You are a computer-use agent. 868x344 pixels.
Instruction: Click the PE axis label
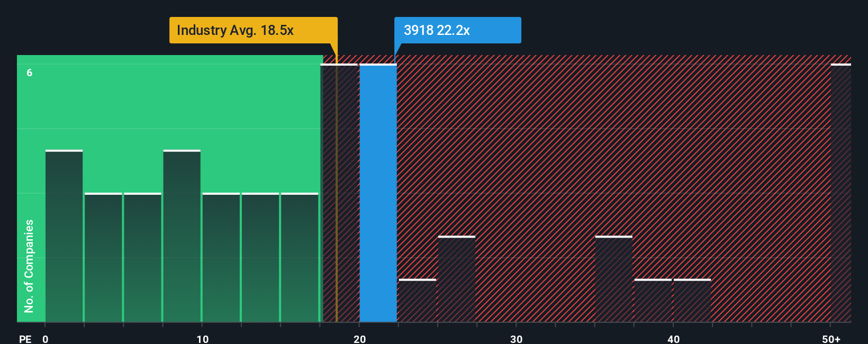[25, 339]
